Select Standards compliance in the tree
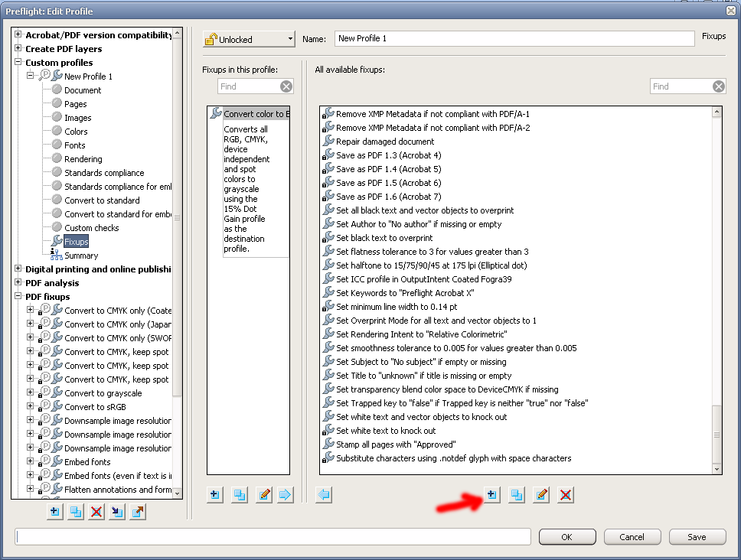 (104, 173)
